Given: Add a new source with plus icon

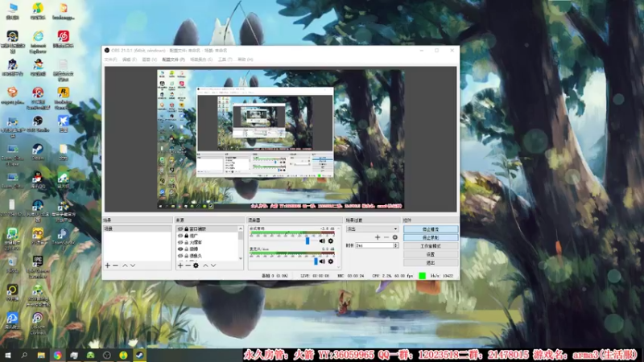Looking at the screenshot, I should [x=180, y=265].
